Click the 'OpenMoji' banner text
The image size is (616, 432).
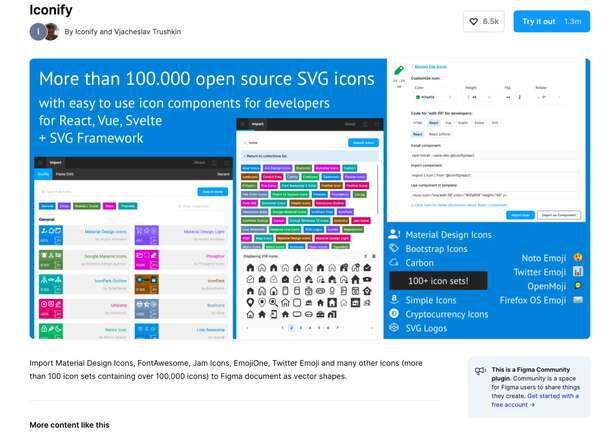[x=546, y=286]
